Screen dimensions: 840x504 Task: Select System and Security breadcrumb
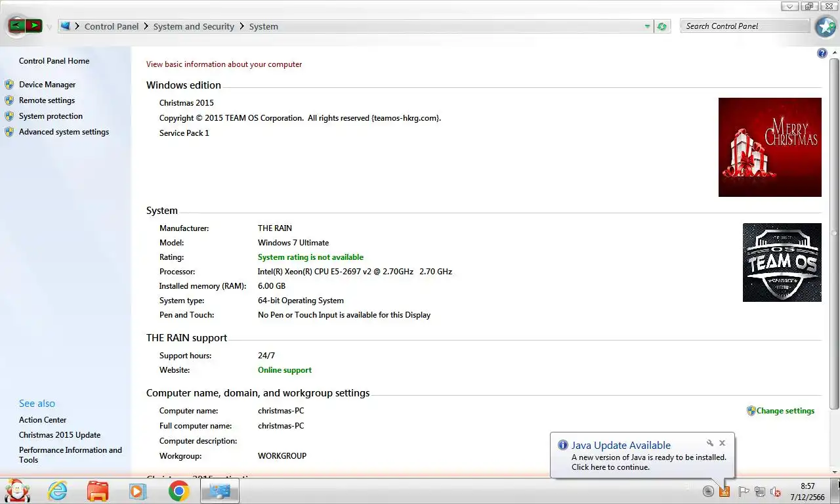194,26
